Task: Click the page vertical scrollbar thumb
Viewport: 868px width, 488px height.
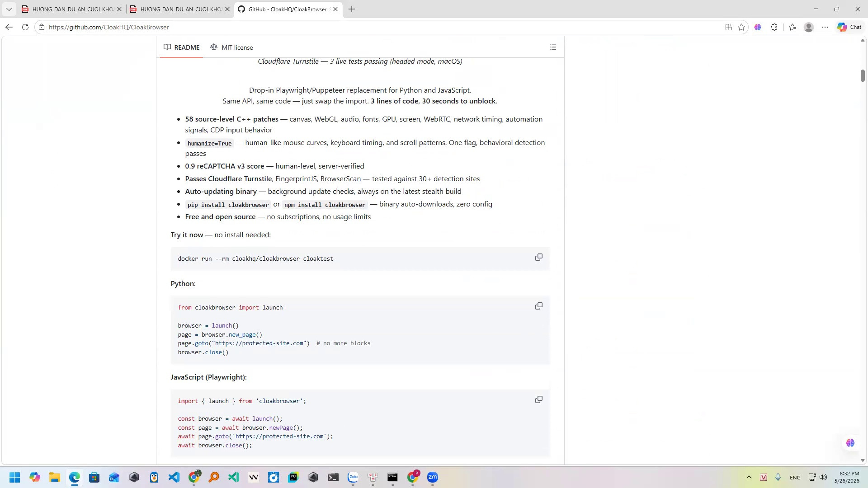Action: point(863,75)
